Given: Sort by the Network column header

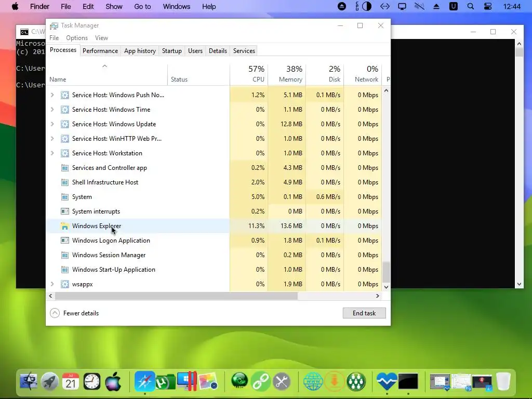Looking at the screenshot, I should 363,74.
